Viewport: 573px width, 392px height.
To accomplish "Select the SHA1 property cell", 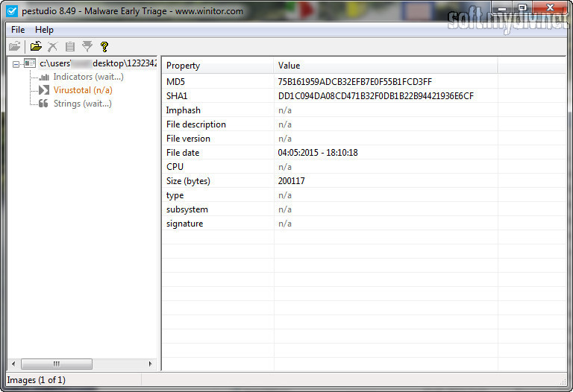I will coord(218,96).
